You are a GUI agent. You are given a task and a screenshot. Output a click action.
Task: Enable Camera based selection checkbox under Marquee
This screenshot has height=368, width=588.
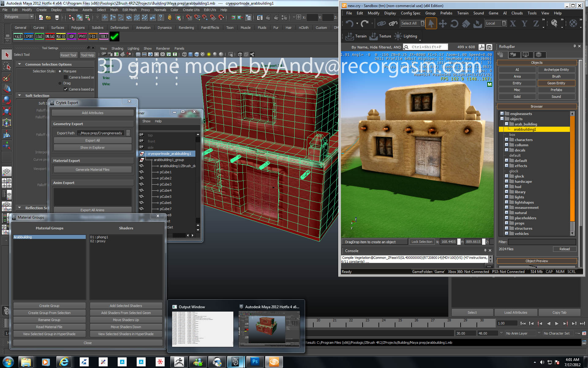coord(66,77)
